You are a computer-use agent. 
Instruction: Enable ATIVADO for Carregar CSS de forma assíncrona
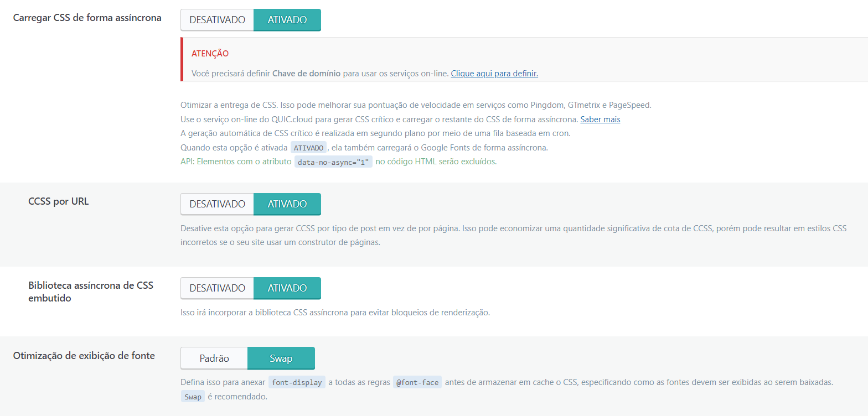[x=287, y=20]
